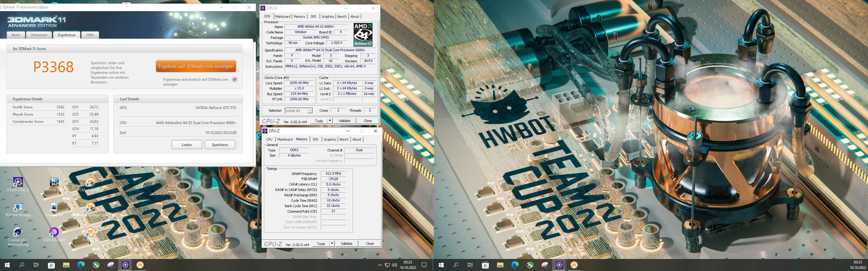Open Graphics tab in CPU-Z Processor window
Viewport: 868px width, 271px height.
[328, 17]
